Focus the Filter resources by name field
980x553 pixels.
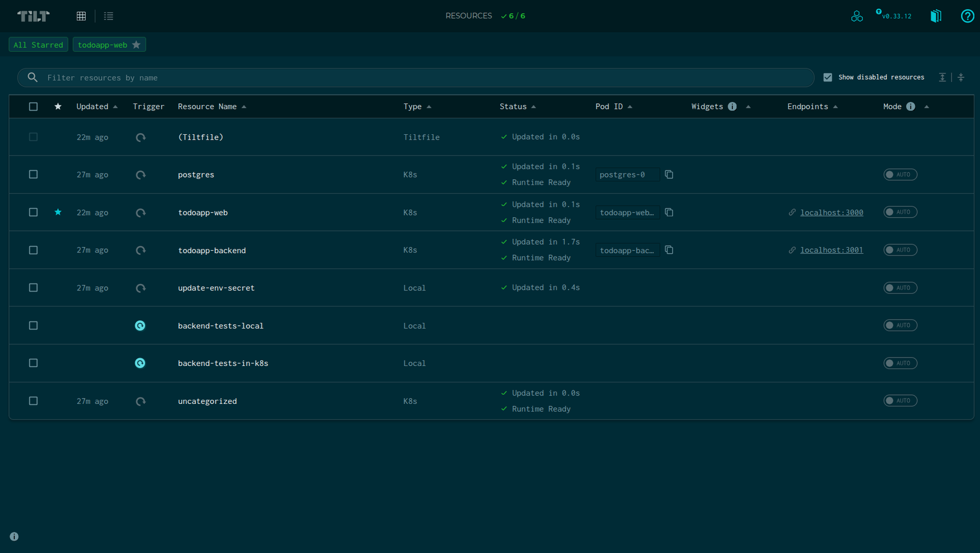coord(416,78)
